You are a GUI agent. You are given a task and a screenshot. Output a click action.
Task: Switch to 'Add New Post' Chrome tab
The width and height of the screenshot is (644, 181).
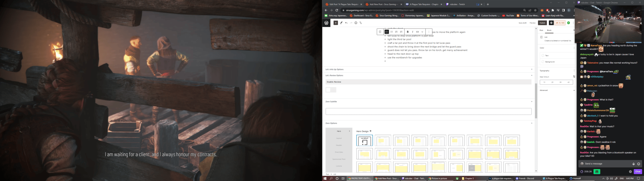click(384, 4)
